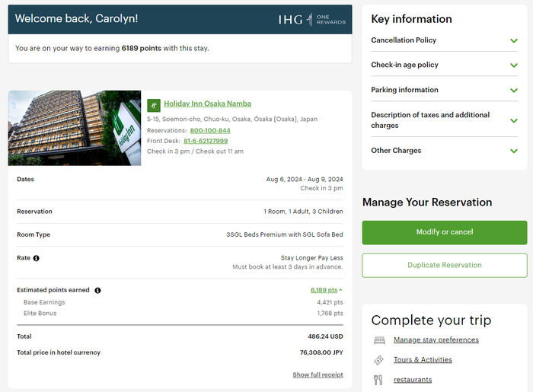Expand the Parking information section
The image size is (533, 392).
445,90
